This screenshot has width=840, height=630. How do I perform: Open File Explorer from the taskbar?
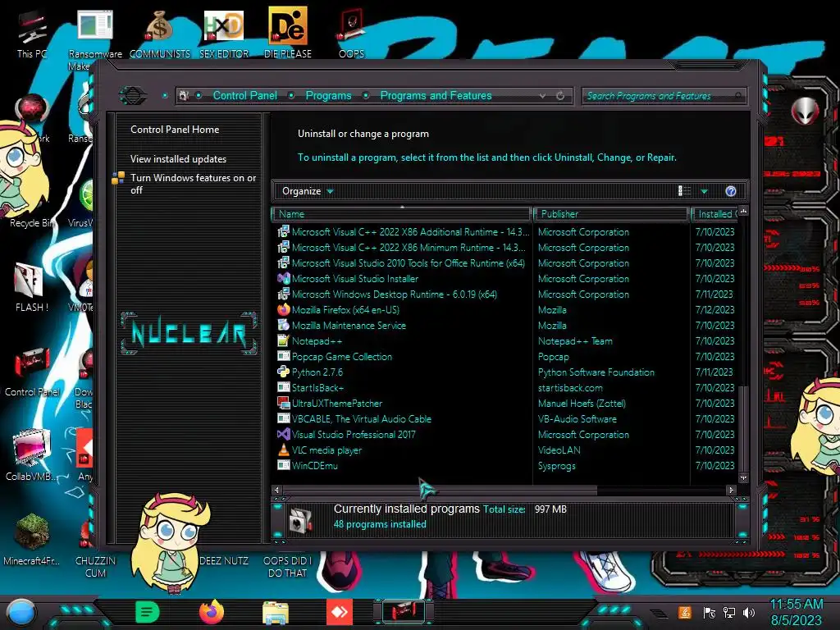coord(276,612)
